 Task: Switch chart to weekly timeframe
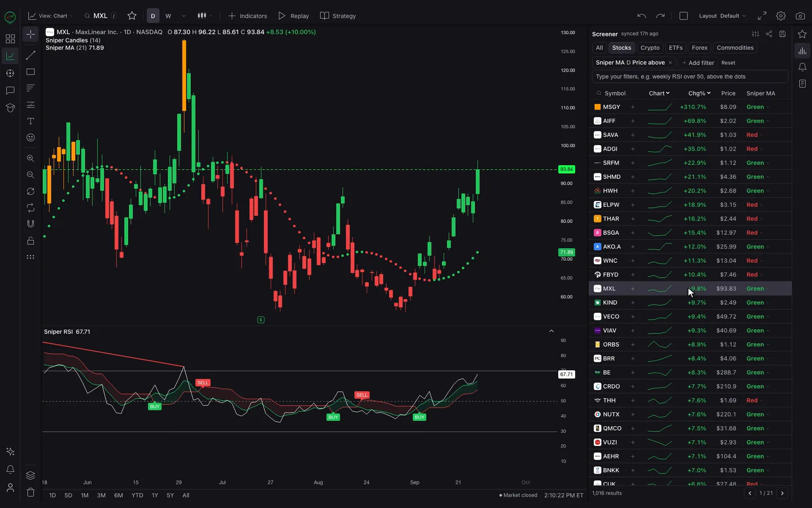pos(168,16)
